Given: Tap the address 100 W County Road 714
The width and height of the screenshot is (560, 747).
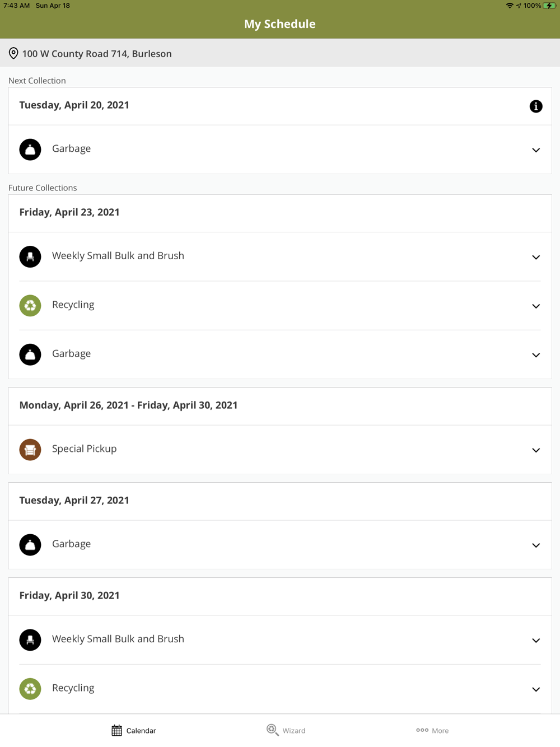Looking at the screenshot, I should (x=97, y=54).
